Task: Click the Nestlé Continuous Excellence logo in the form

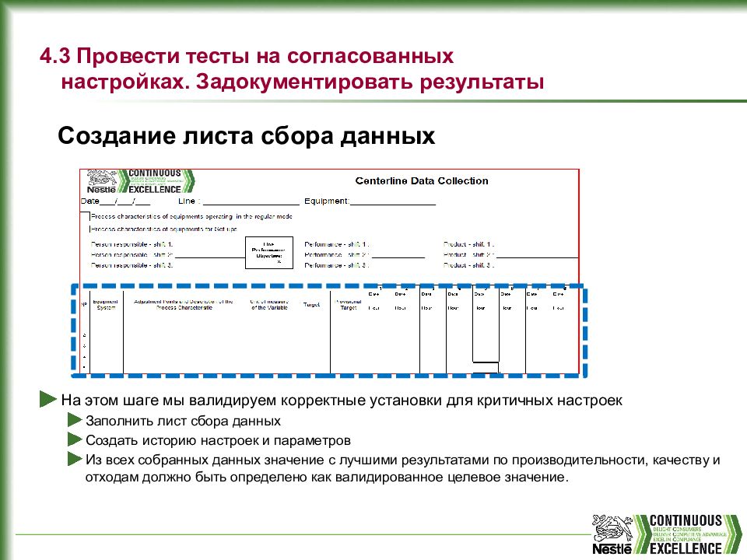Action: tap(141, 181)
